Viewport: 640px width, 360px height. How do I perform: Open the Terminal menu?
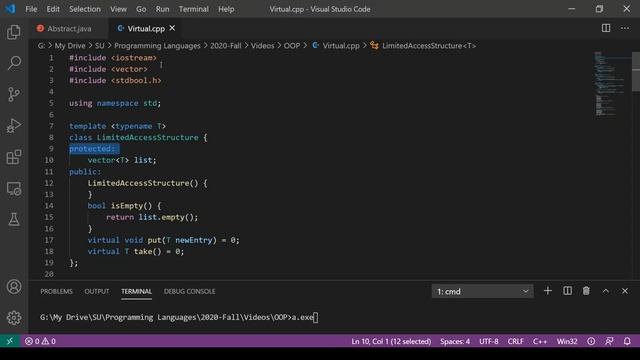[x=193, y=9]
